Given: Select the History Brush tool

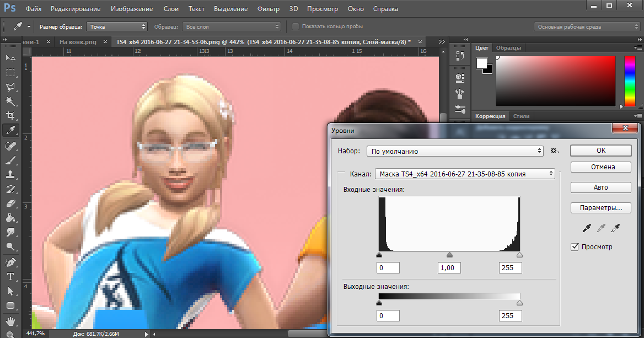Looking at the screenshot, I should pyautogui.click(x=10, y=189).
